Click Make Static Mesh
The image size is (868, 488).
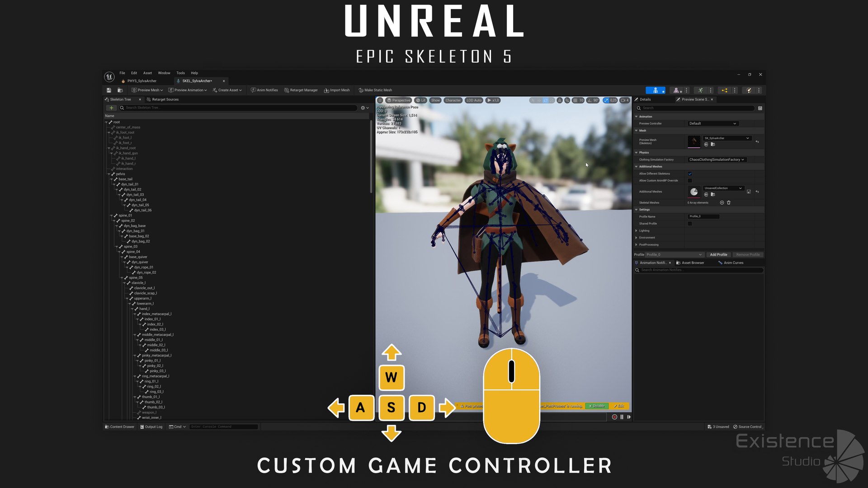[x=375, y=90]
